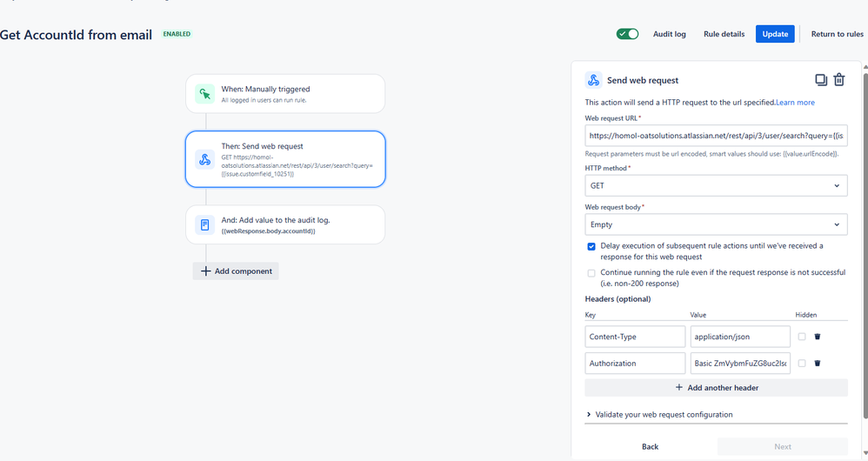This screenshot has width=868, height=461.
Task: Click Add component button
Action: [236, 271]
